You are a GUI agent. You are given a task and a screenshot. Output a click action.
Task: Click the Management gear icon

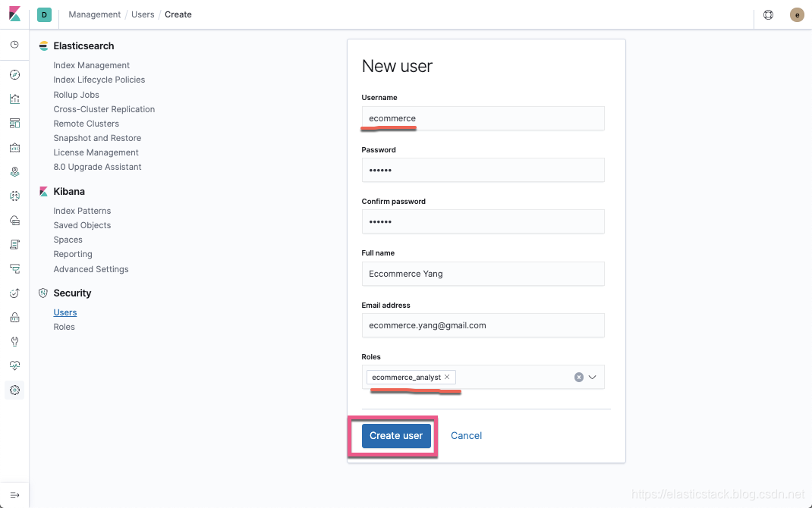pos(14,390)
